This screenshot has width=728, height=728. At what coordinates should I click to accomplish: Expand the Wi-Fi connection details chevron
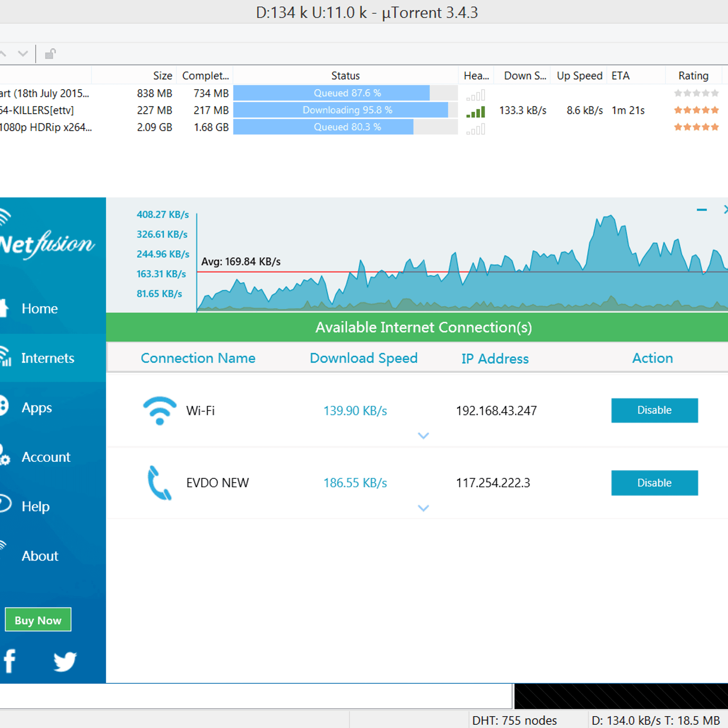click(x=423, y=436)
